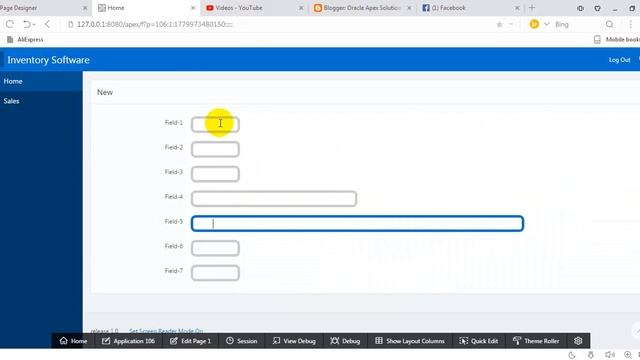This screenshot has width=640, height=360.
Task: Focus the Field-6 input box
Action: [215, 248]
